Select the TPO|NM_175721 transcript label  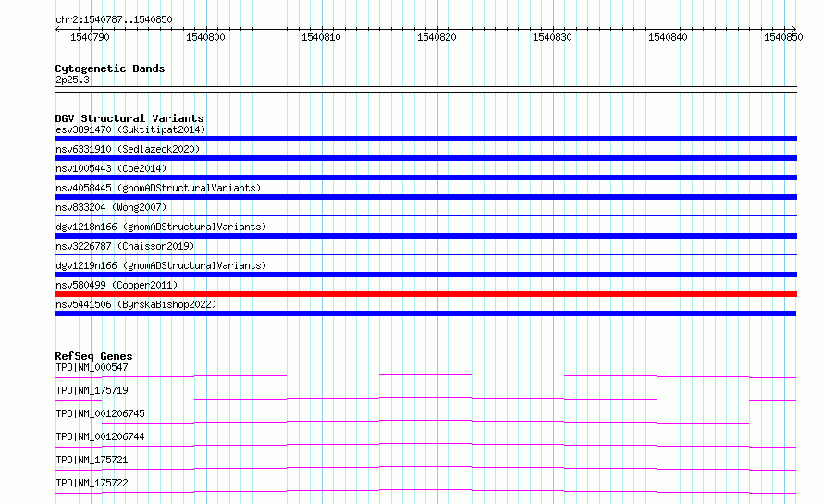(92, 460)
